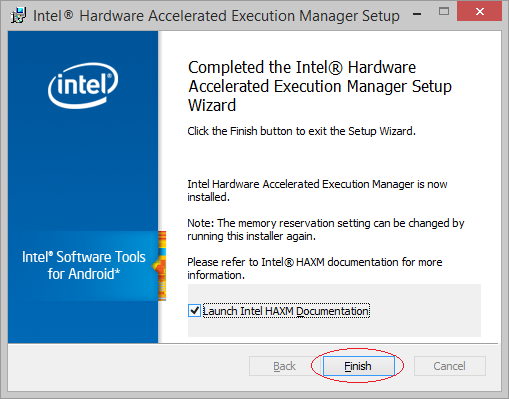The width and height of the screenshot is (509, 399).
Task: Click the window title text in title bar
Action: 216,16
